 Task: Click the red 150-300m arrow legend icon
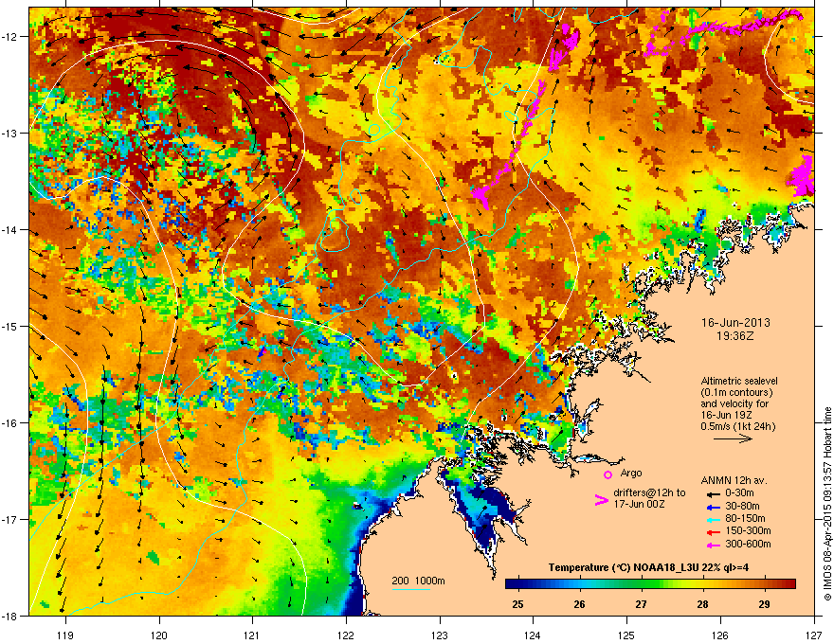pos(714,531)
